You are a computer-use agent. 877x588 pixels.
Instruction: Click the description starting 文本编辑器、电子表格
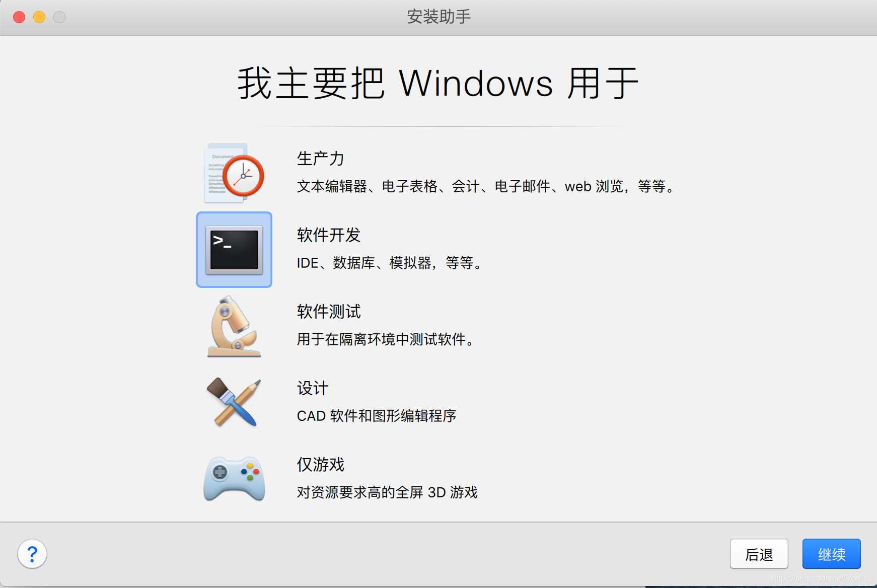click(x=486, y=186)
